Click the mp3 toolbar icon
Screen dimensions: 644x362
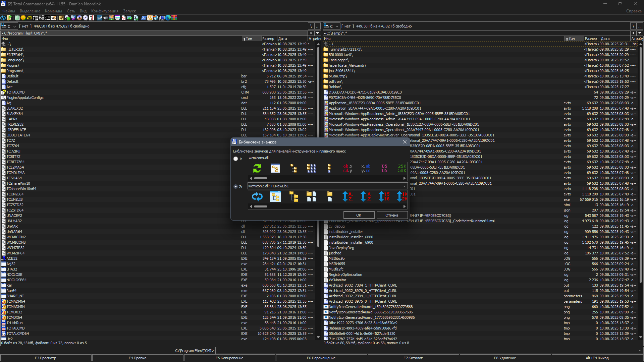[x=100, y=18]
